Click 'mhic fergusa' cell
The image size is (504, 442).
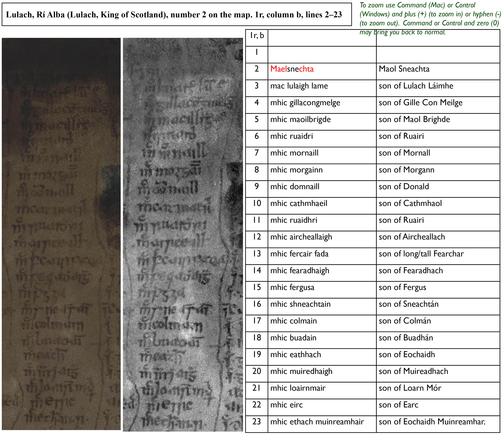coord(322,290)
